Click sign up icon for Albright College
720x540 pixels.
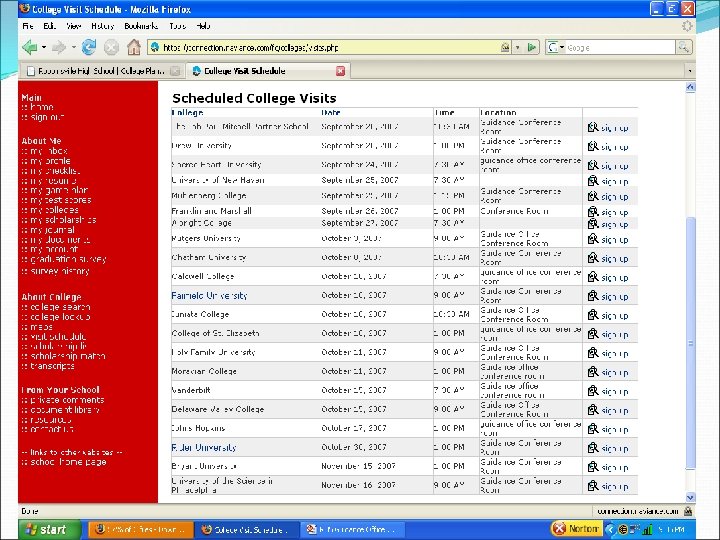coord(593,223)
